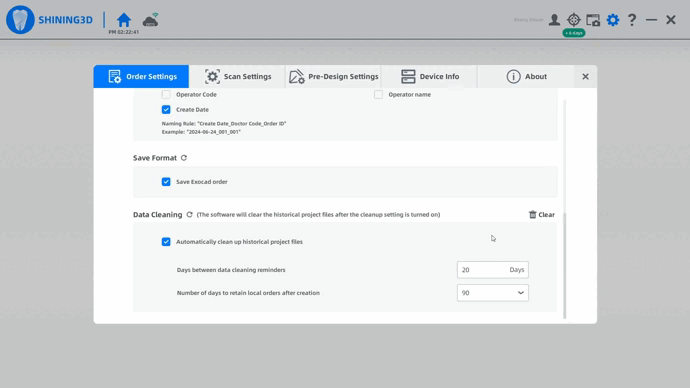This screenshot has height=388, width=690.
Task: Enable the Operator name checkbox
Action: 378,94
